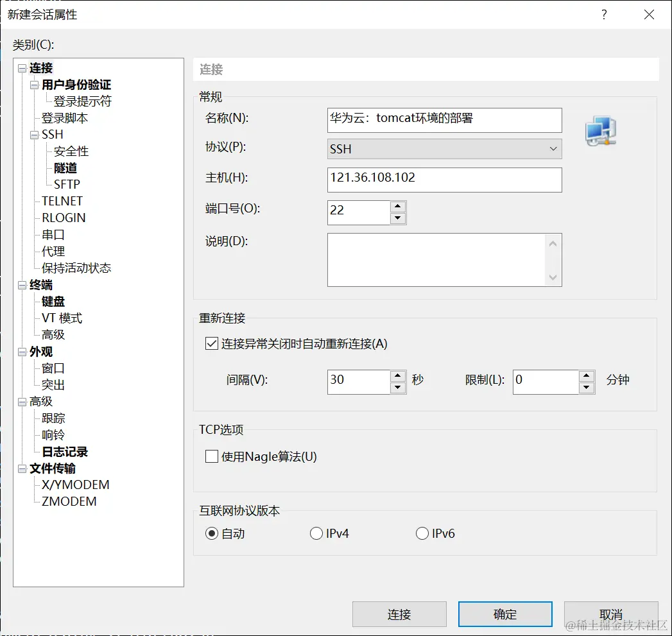The image size is (672, 636).
Task: Click the 连接 button
Action: tap(399, 614)
